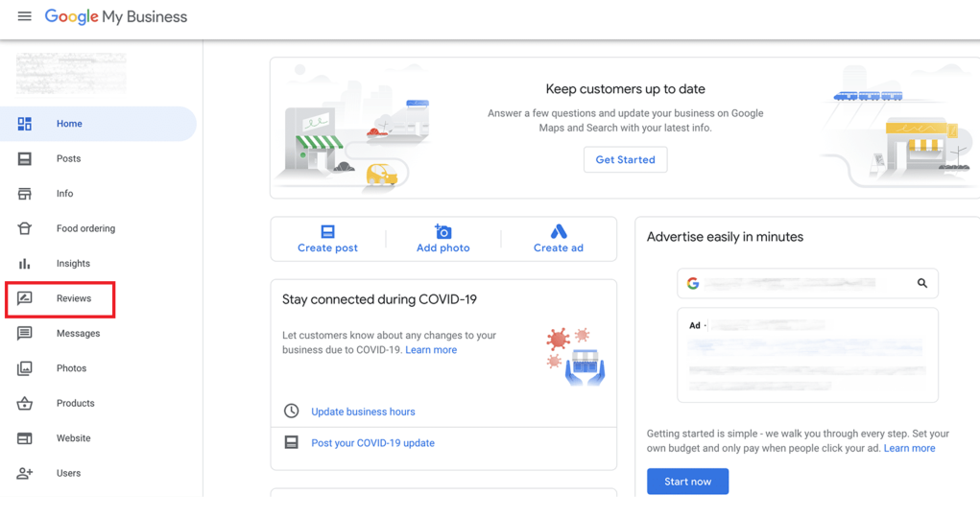Click the Photos sidebar icon
The image size is (980, 518).
pyautogui.click(x=25, y=368)
